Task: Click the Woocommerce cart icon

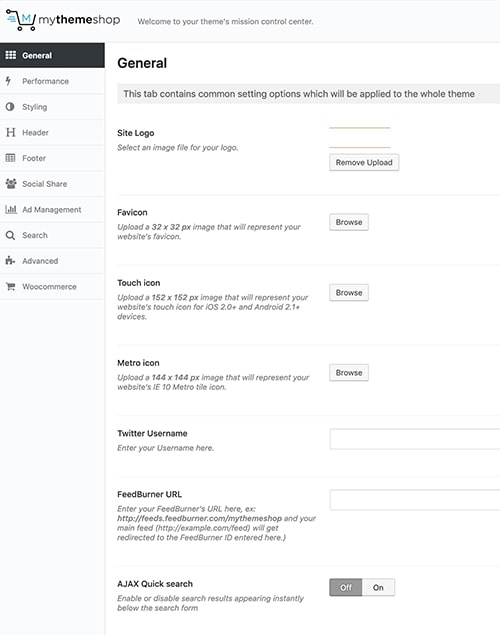Action: pyautogui.click(x=11, y=287)
